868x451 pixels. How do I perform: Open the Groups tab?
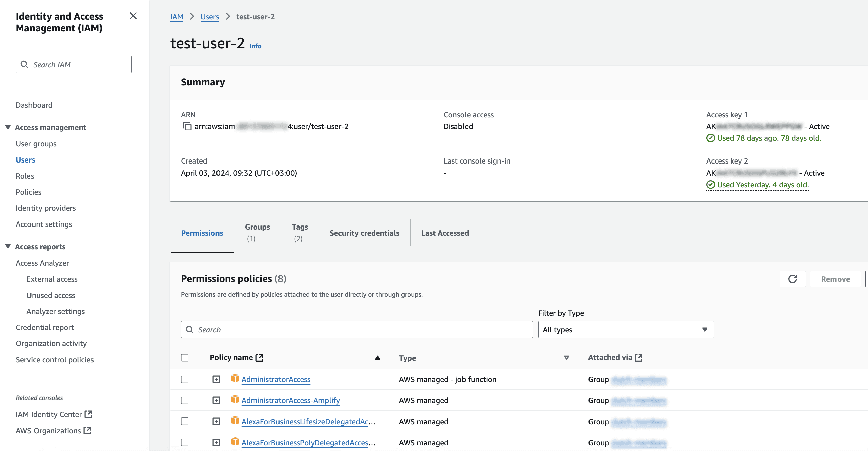coord(257,233)
